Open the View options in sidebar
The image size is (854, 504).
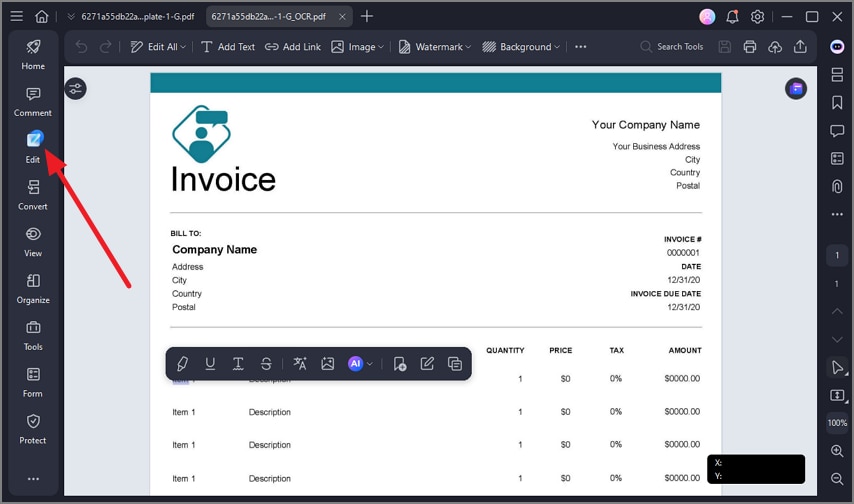[x=33, y=242]
